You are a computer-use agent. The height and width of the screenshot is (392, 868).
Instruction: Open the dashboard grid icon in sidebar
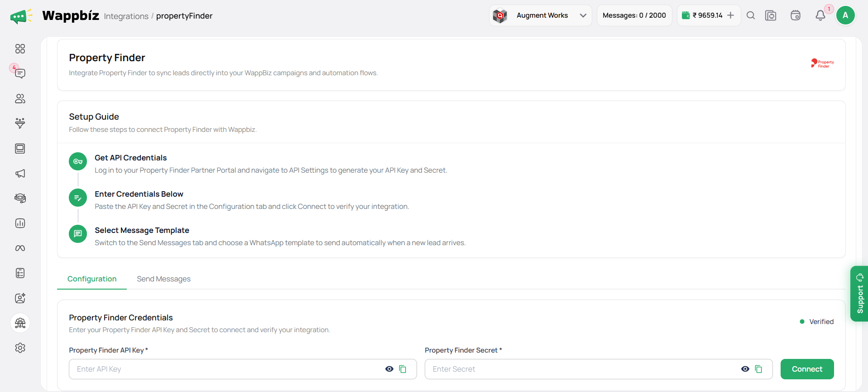point(20,48)
